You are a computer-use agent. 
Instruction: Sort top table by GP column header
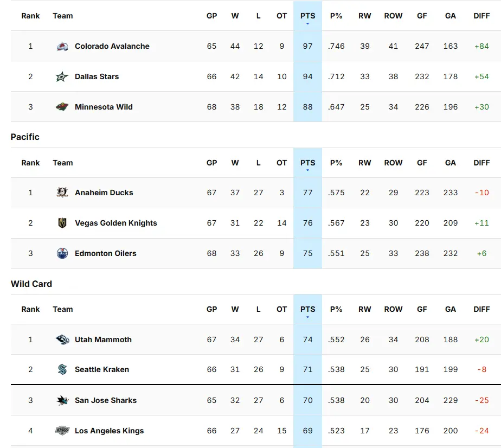[211, 16]
